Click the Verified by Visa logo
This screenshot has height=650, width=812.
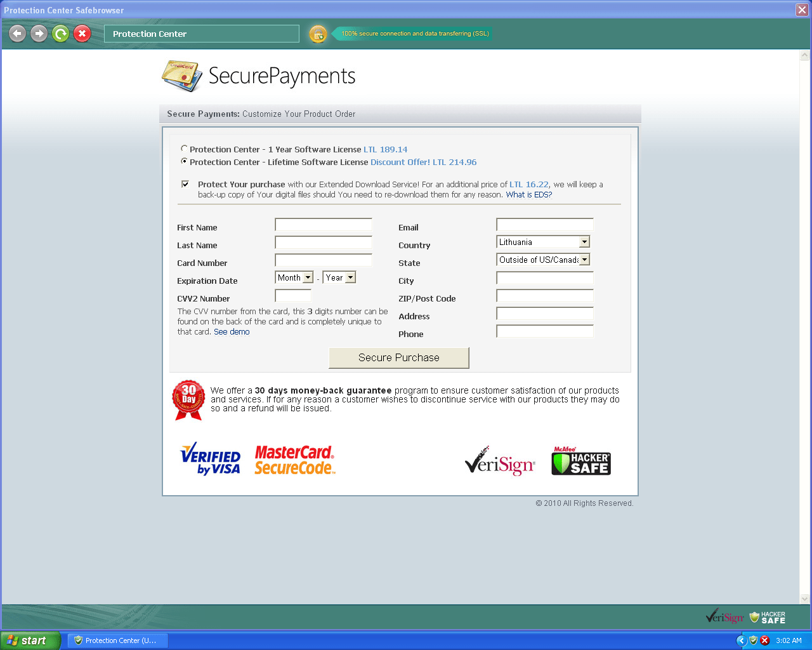pyautogui.click(x=210, y=459)
